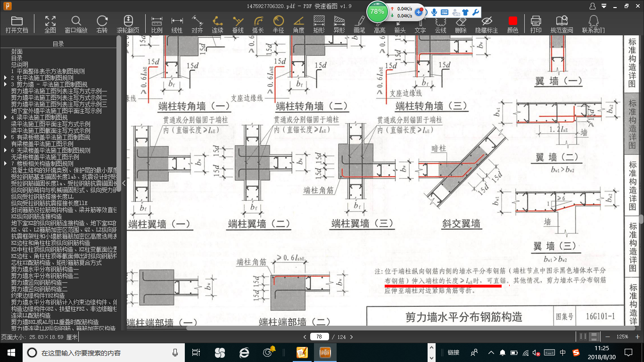Activate the 画笔 brush annotation tool
This screenshot has height=362, width=644.
359,24
